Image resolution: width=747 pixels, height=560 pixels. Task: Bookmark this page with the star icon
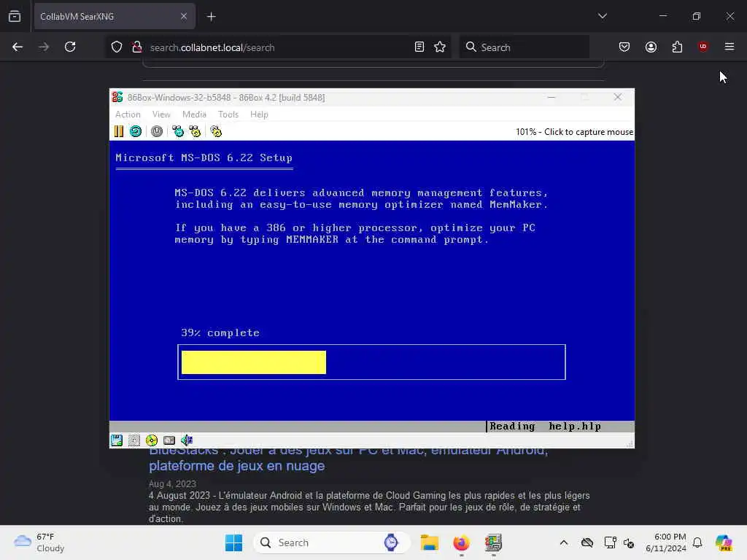440,47
